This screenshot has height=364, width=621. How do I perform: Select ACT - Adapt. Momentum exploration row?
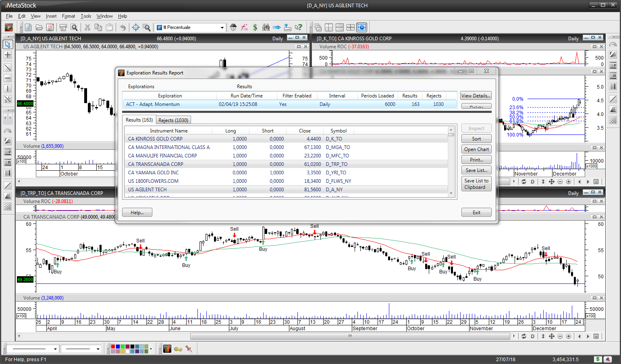pyautogui.click(x=289, y=104)
